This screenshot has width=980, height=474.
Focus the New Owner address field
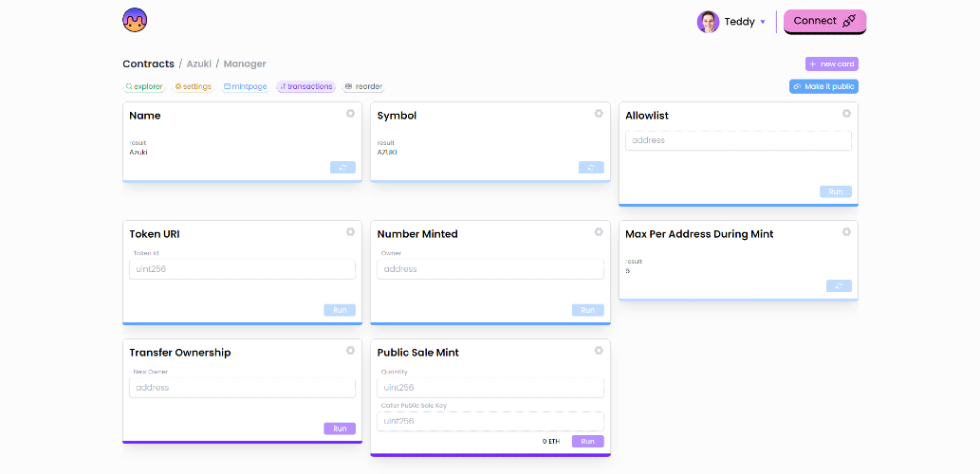pos(242,388)
